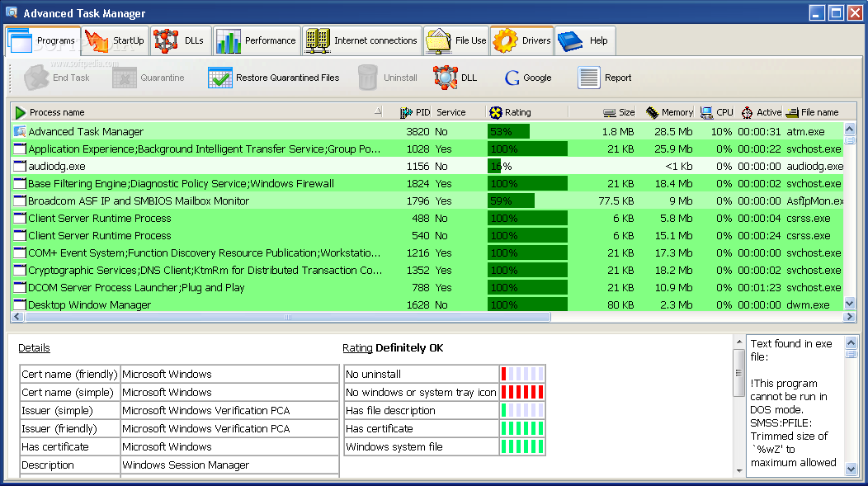868x486 pixels.
Task: Select Client Server Runtime Process PID 488
Action: pos(427,218)
